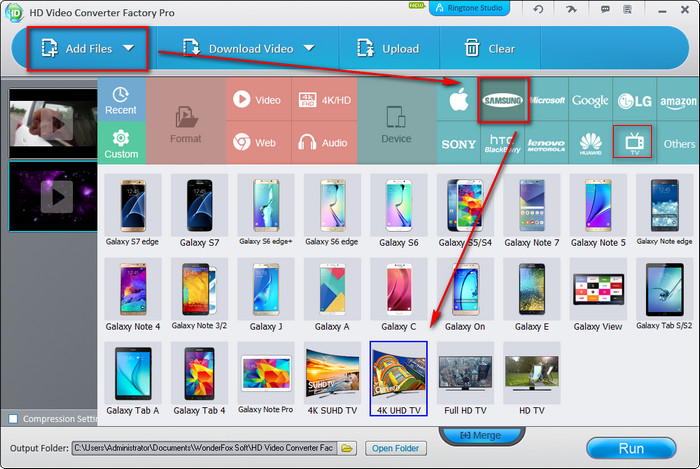Select the Apple brand logo

(x=458, y=100)
